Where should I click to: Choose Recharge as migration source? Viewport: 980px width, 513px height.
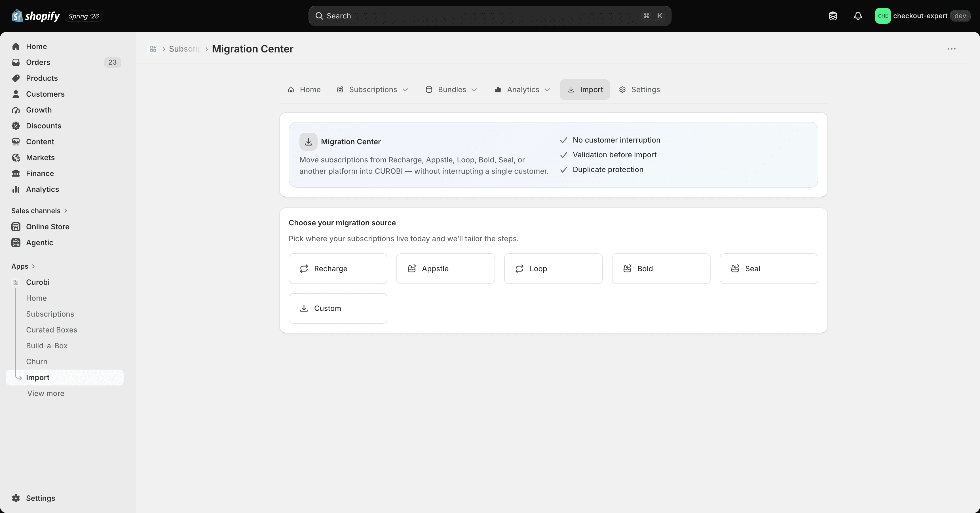point(338,269)
